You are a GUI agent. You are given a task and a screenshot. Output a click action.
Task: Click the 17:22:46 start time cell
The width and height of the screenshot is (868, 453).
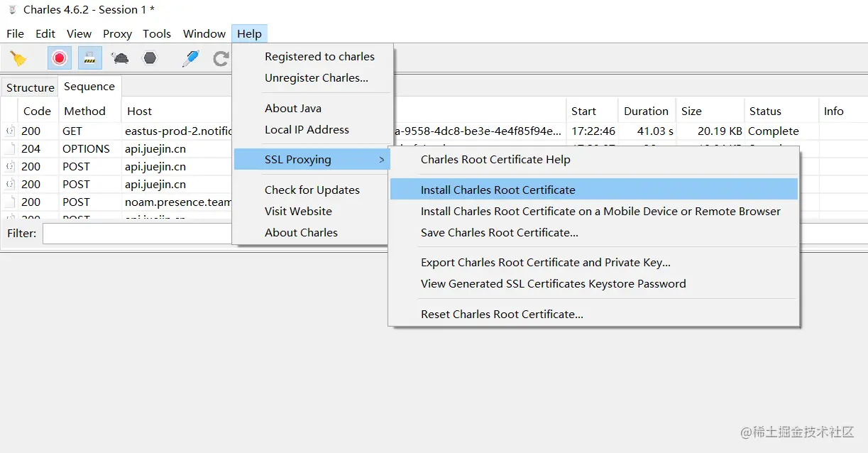point(593,131)
